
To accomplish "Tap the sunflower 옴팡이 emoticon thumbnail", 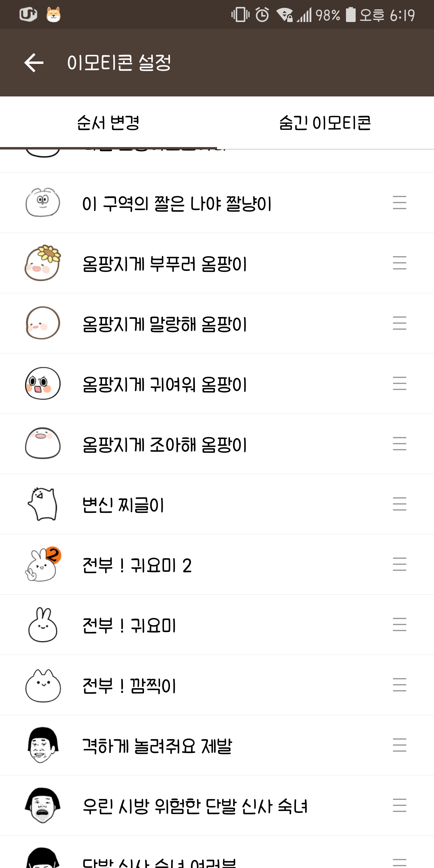I will [x=43, y=263].
